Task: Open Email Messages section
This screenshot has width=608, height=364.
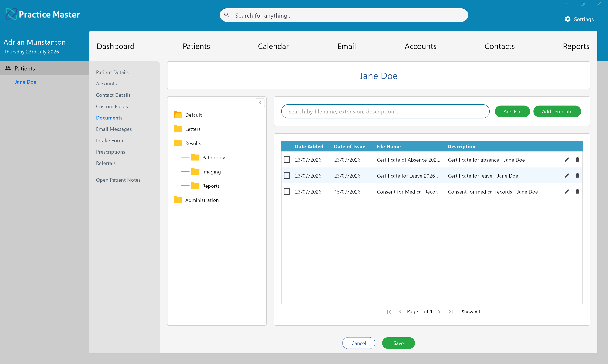Action: [x=114, y=129]
